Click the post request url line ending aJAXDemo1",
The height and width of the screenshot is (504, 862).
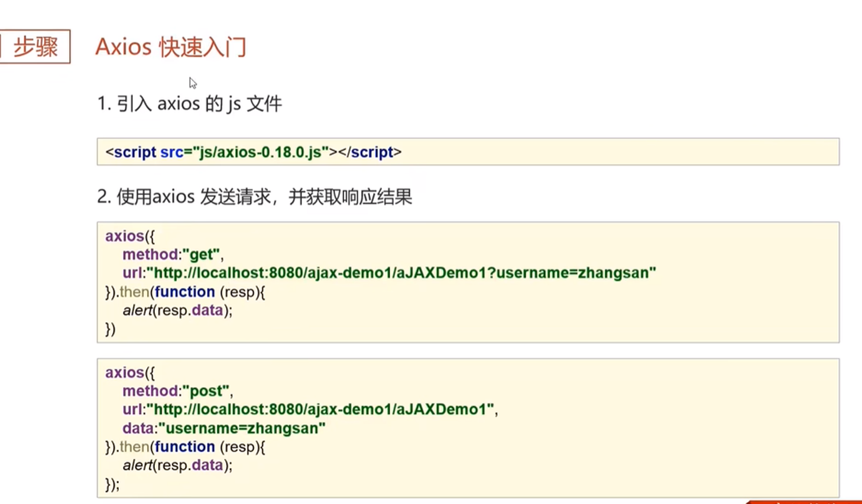pyautogui.click(x=310, y=409)
